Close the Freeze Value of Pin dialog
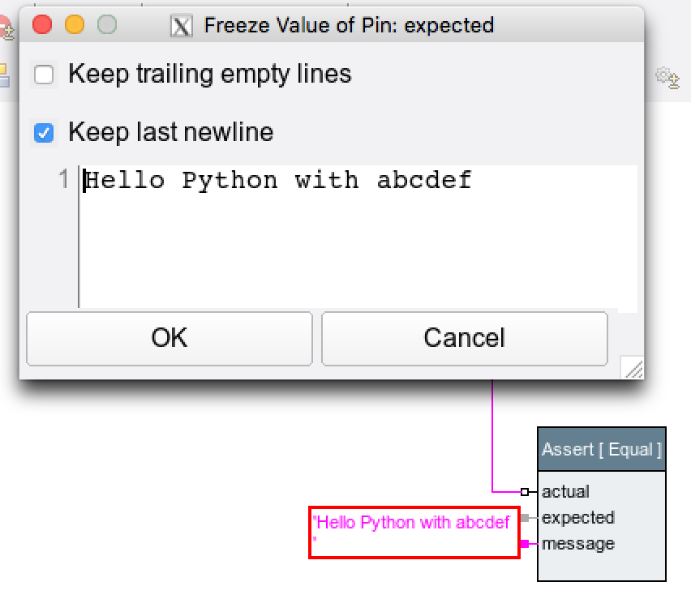This screenshot has height=616, width=691. pos(42,25)
